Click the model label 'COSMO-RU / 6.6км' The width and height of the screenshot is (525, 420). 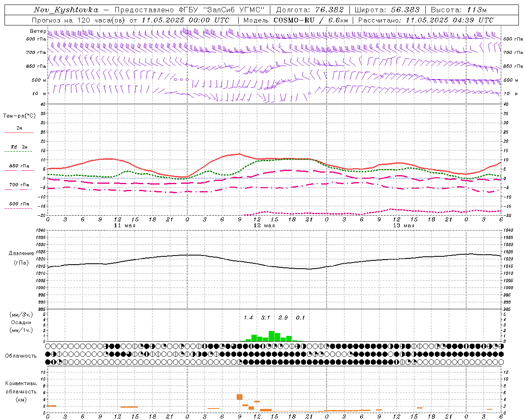click(x=311, y=20)
